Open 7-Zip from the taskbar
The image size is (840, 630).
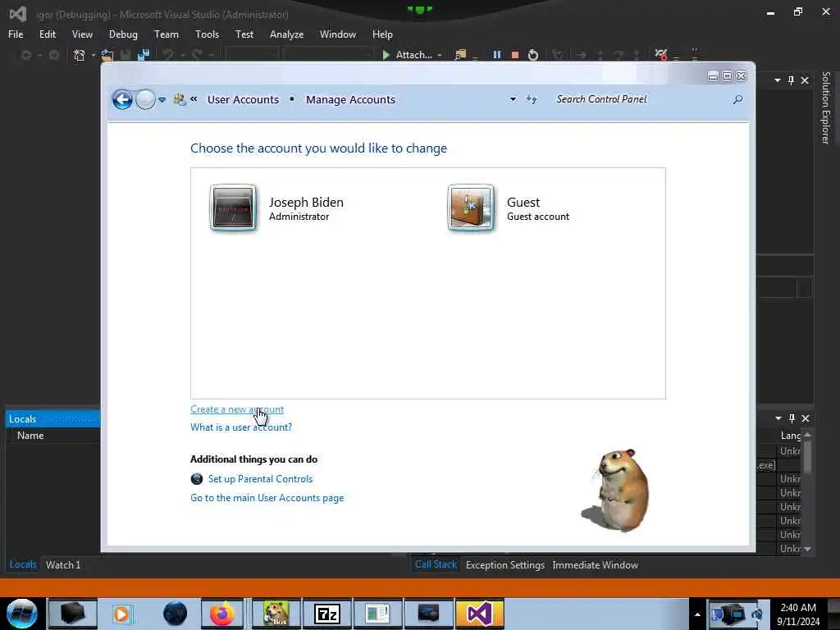(326, 614)
